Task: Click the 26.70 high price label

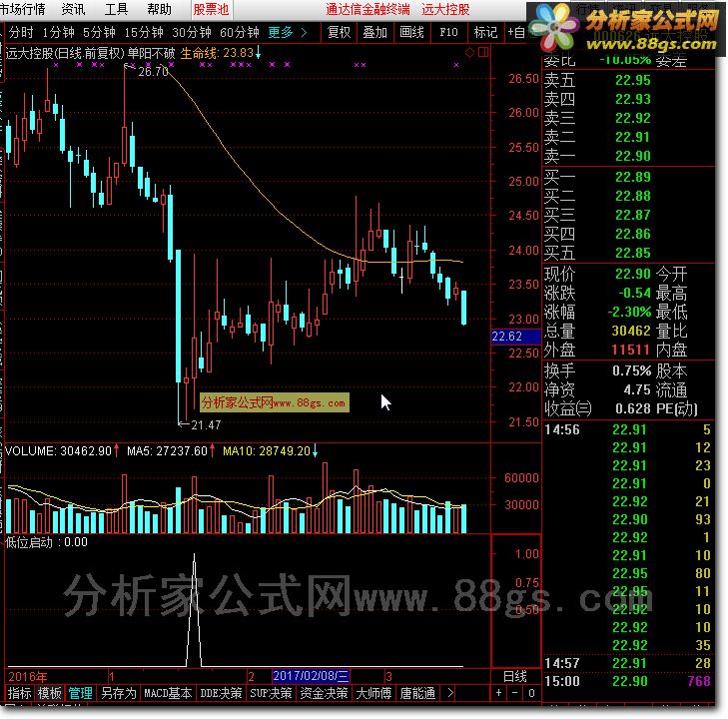Action: (x=154, y=72)
